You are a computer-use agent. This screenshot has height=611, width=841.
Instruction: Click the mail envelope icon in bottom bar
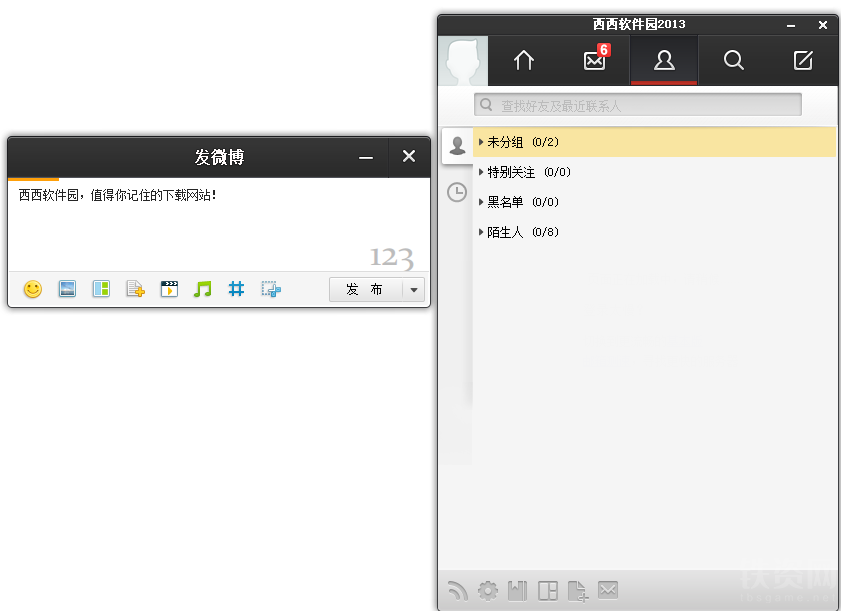608,590
